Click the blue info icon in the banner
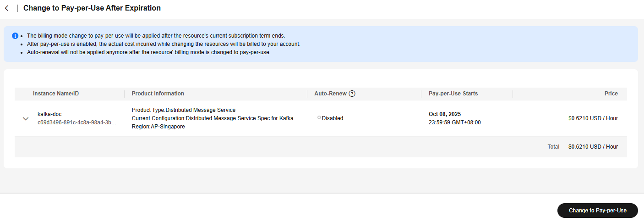644x222 pixels. (x=15, y=35)
